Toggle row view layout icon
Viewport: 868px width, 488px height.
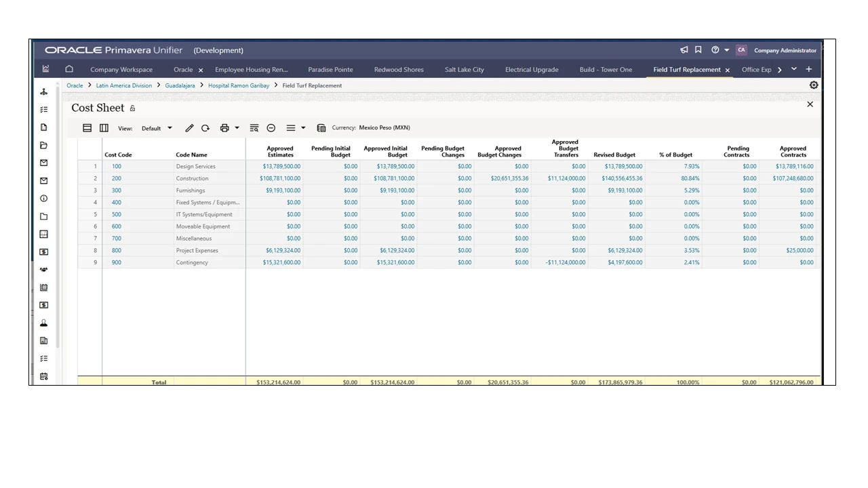(87, 128)
